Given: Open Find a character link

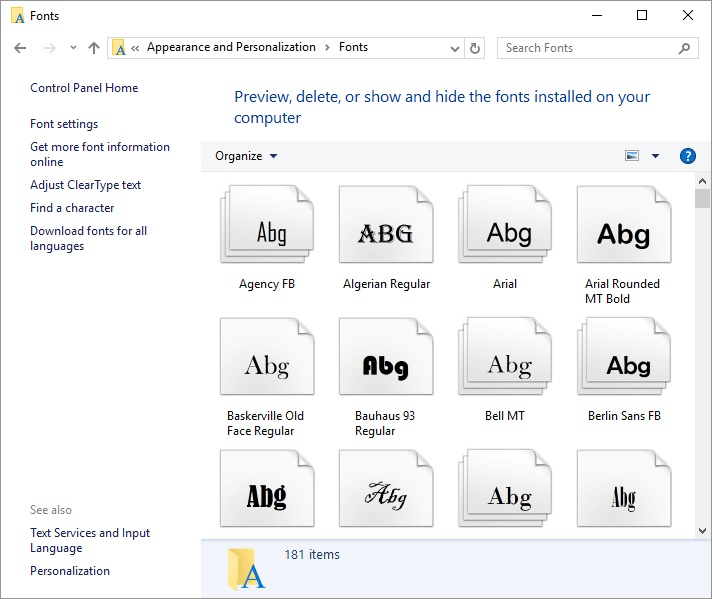Looking at the screenshot, I should pyautogui.click(x=72, y=208).
